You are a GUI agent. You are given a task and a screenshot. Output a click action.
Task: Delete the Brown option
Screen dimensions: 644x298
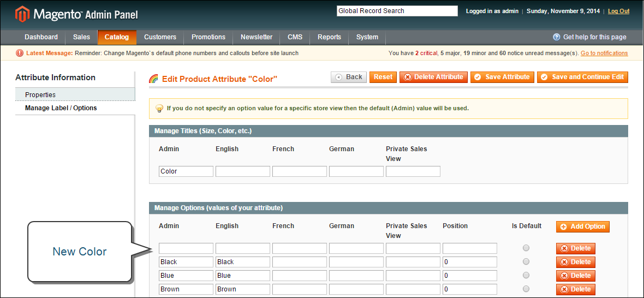576,289
